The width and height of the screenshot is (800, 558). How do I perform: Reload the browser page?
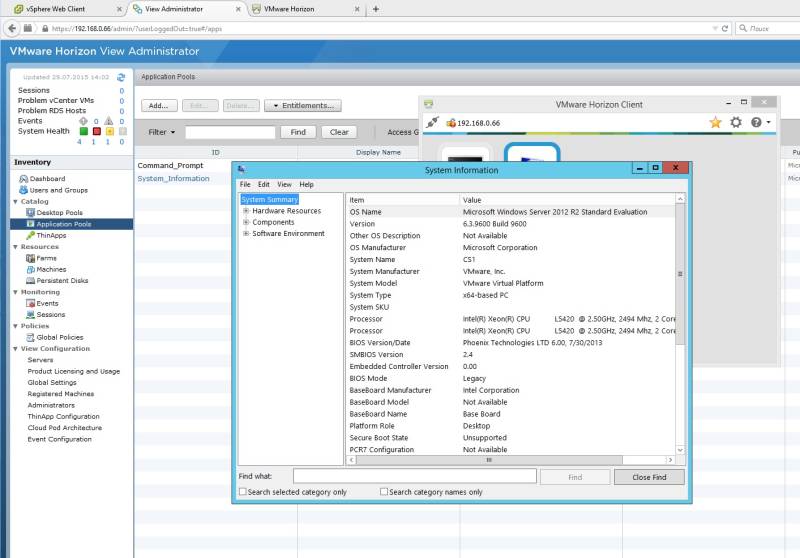tap(724, 29)
